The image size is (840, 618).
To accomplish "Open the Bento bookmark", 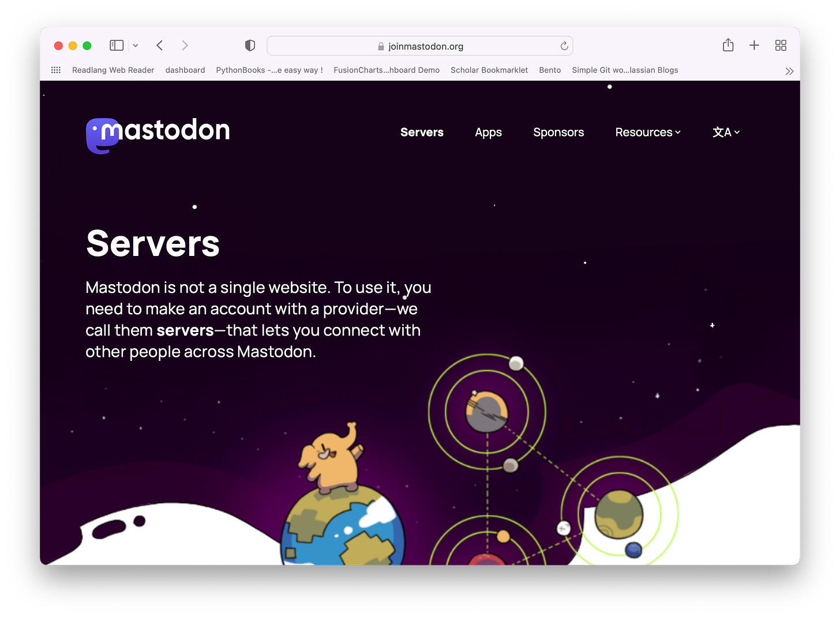I will [x=550, y=70].
